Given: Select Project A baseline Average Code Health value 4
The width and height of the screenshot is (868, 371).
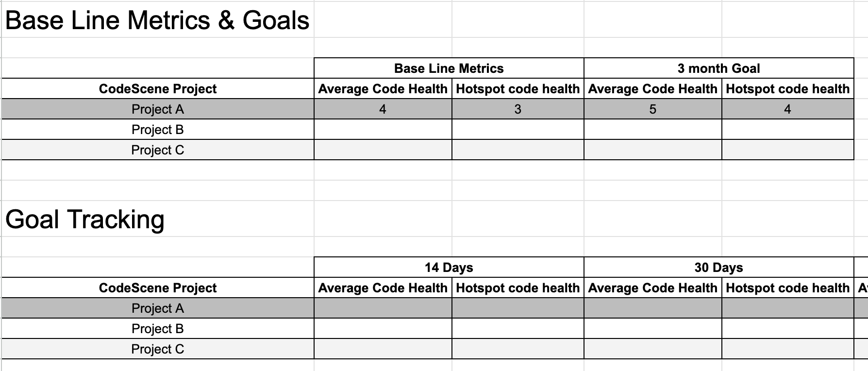Looking at the screenshot, I should (x=383, y=109).
